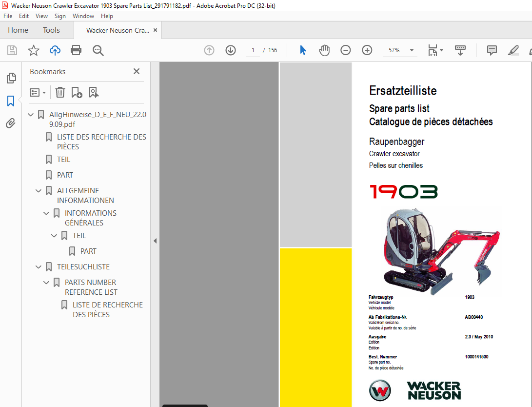Viewport: 532px width, 407px height.
Task: Open the File menu
Action: pyautogui.click(x=8, y=16)
